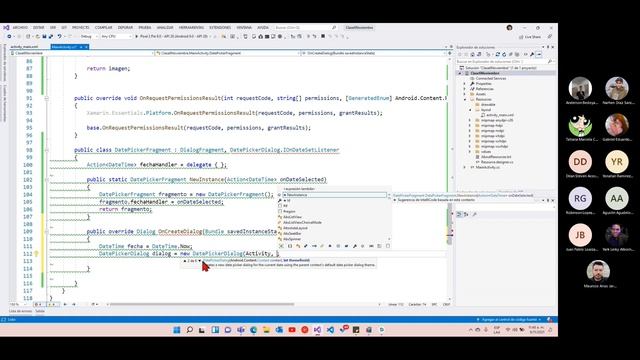
Task: Click the Solution Explorer refresh icon
Action: [x=504, y=54]
